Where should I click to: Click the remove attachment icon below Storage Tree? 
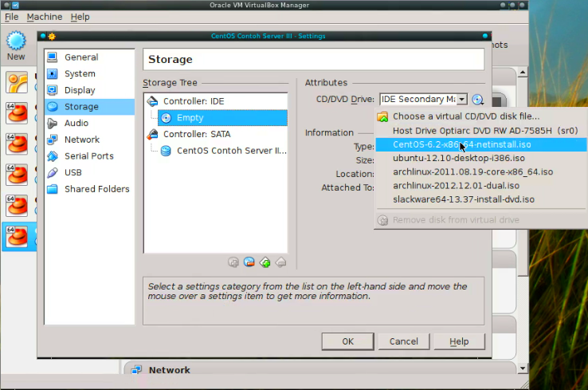pos(249,262)
